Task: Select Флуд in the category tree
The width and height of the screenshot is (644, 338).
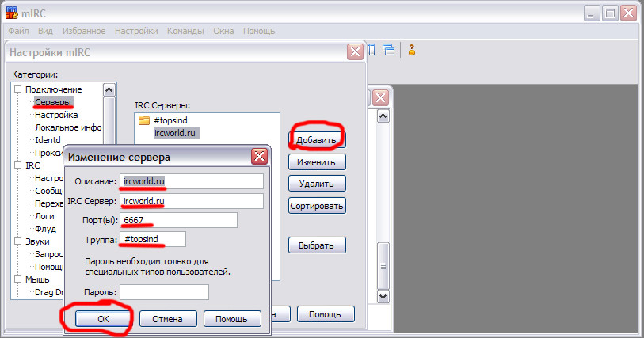Action: pyautogui.click(x=45, y=229)
